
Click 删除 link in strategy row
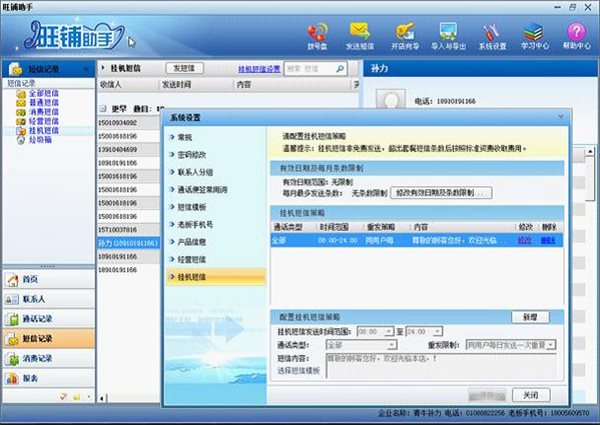548,240
